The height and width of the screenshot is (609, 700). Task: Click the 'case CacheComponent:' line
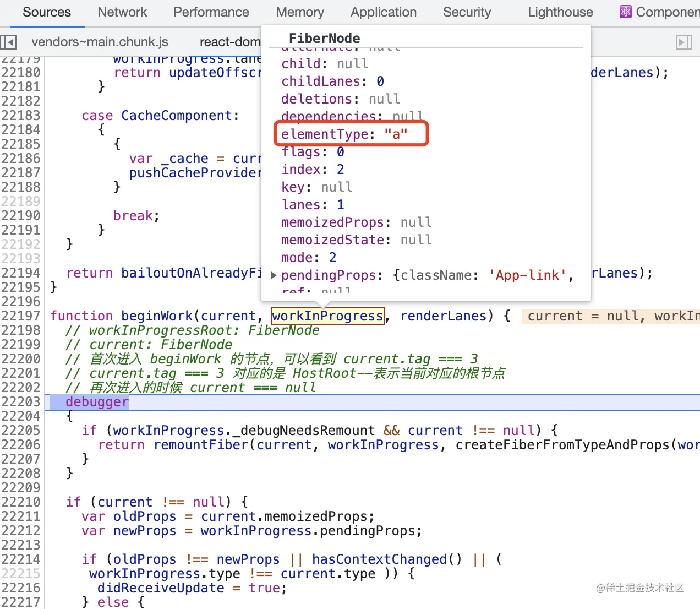pos(161,116)
